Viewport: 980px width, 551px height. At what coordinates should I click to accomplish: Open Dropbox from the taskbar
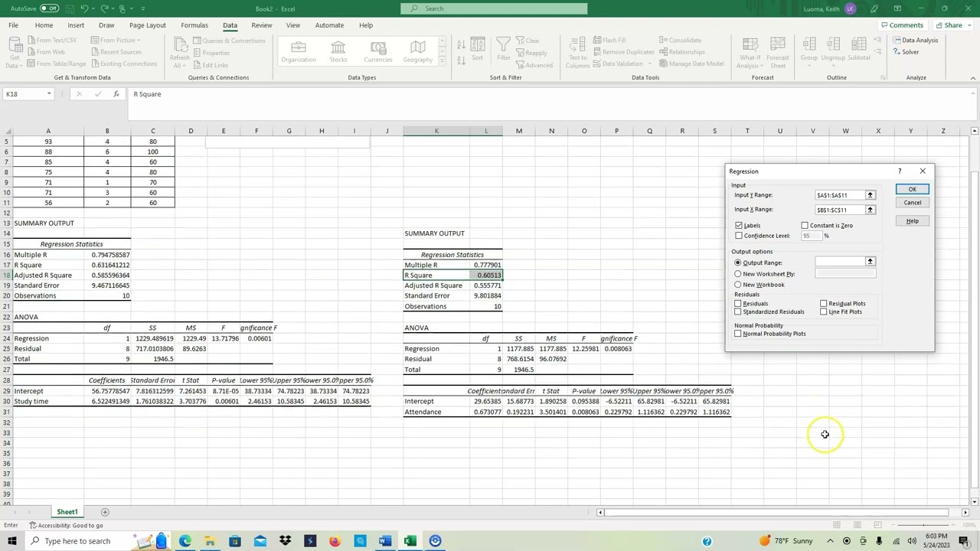pos(285,541)
